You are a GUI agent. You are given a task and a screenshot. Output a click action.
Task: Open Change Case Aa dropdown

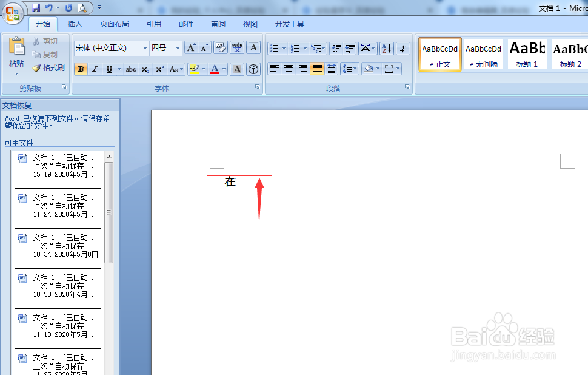pyautogui.click(x=176, y=69)
